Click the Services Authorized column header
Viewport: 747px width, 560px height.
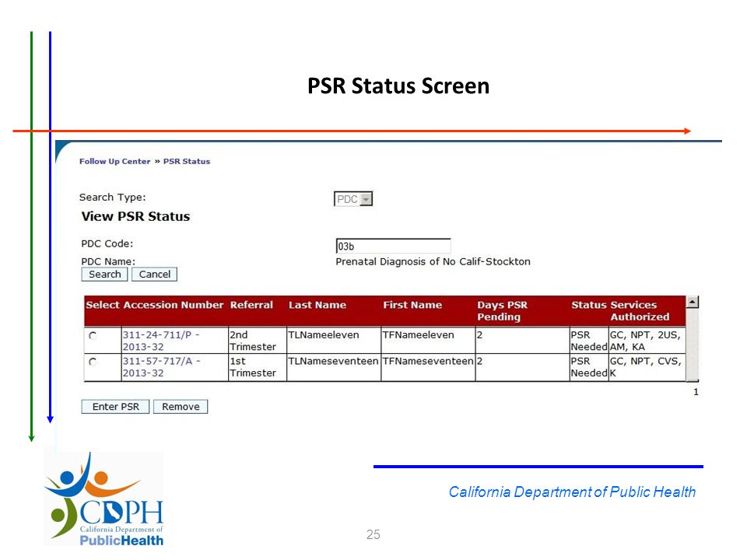point(640,311)
